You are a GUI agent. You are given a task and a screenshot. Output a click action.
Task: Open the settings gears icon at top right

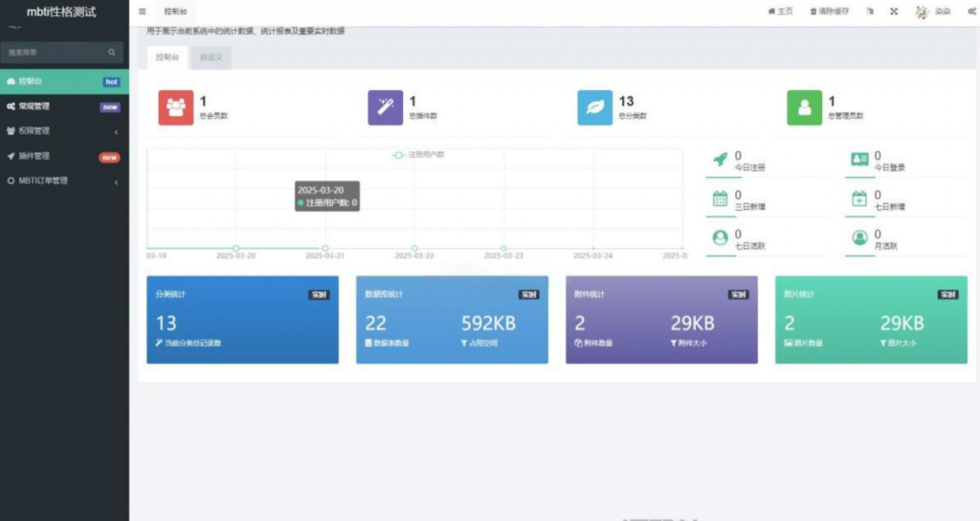[970, 11]
